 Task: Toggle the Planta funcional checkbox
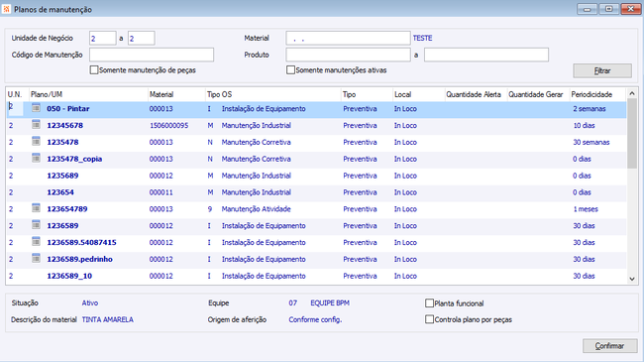click(x=429, y=303)
